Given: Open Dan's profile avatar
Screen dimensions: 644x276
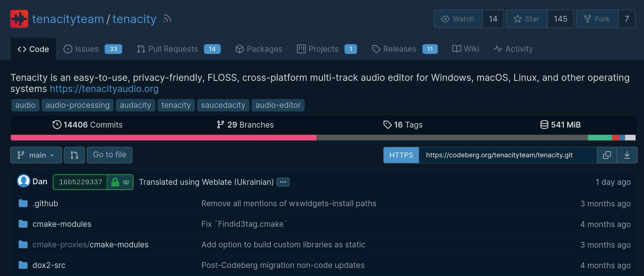Looking at the screenshot, I should (x=24, y=181).
